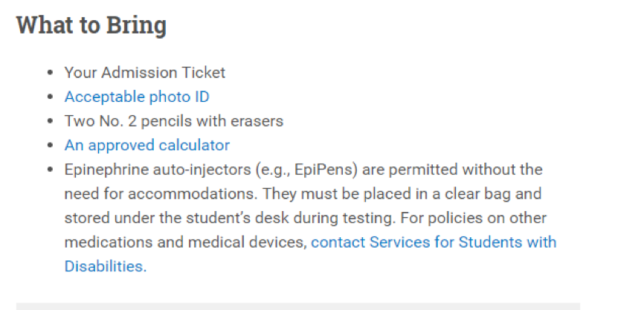Viewport: 644px width, 310px height.
Task: Click the word Disabilities in the link
Action: (105, 266)
